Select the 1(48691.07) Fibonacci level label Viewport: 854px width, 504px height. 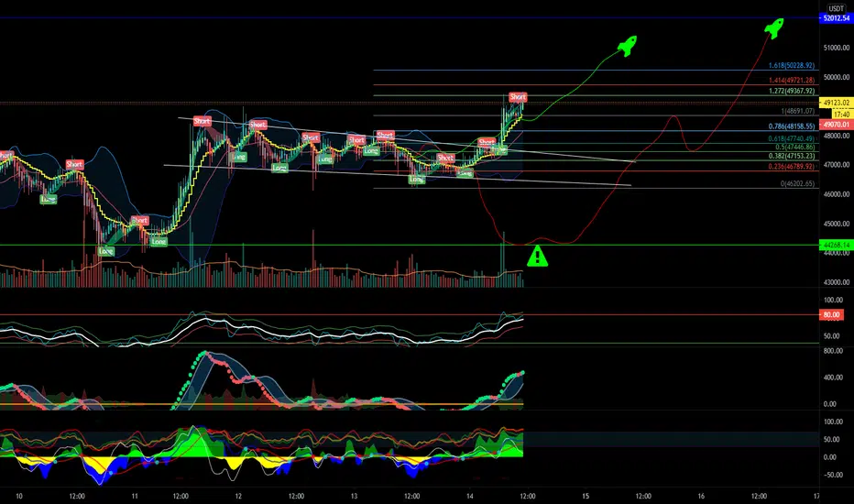tap(798, 111)
